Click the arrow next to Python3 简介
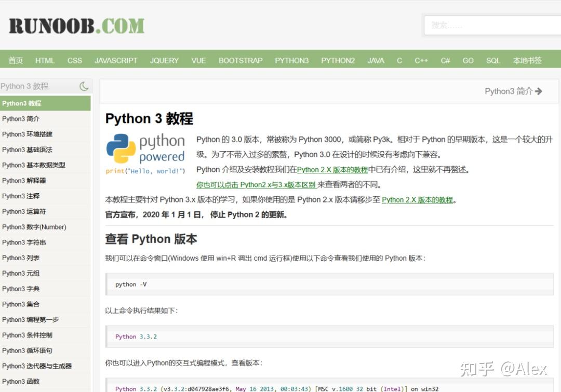This screenshot has height=392, width=561. [539, 91]
